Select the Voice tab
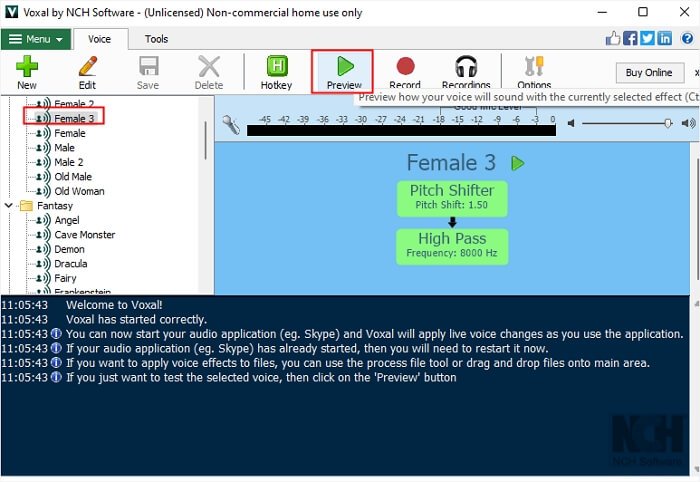 pyautogui.click(x=100, y=39)
